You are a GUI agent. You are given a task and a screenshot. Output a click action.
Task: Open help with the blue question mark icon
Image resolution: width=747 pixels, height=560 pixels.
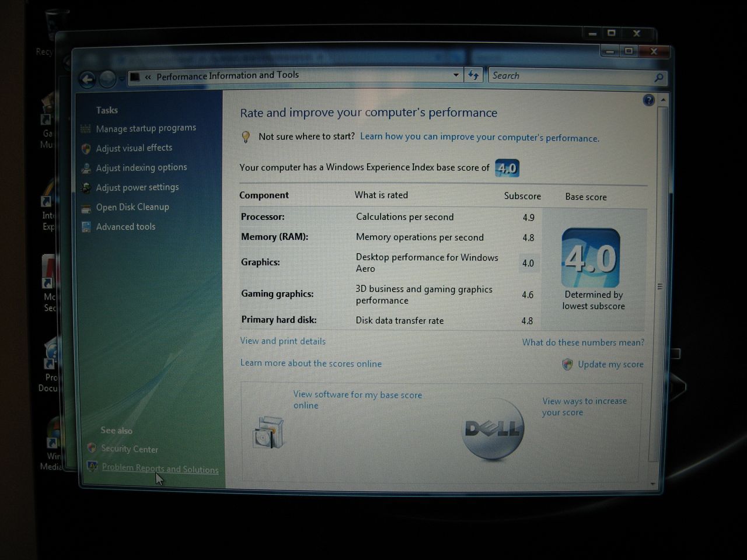point(648,100)
